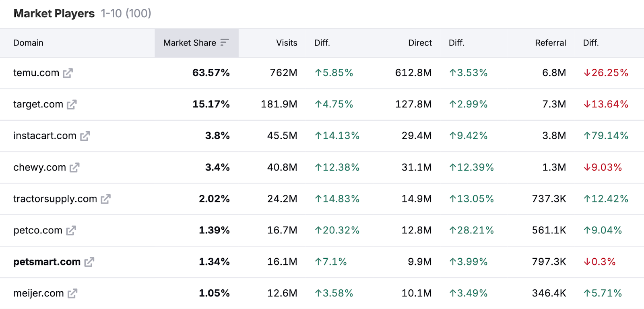Sort the table by the Visits column

click(286, 43)
